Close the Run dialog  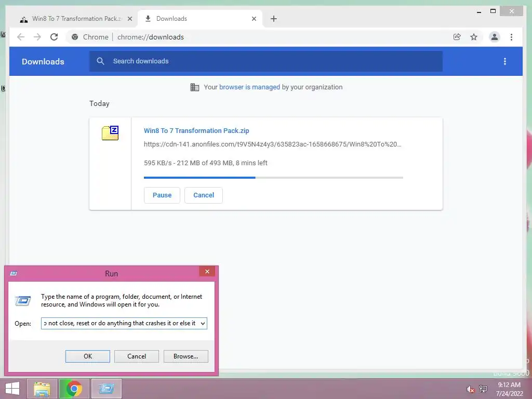(207, 271)
